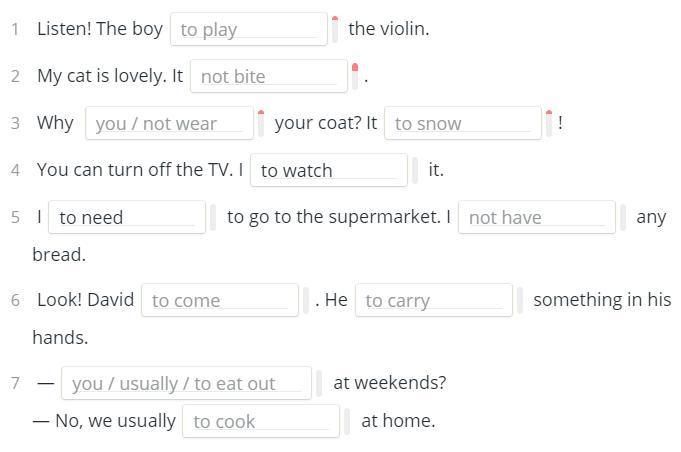Focus the 'you / usually / to eat out' field
The height and width of the screenshot is (452, 681).
[x=186, y=383]
